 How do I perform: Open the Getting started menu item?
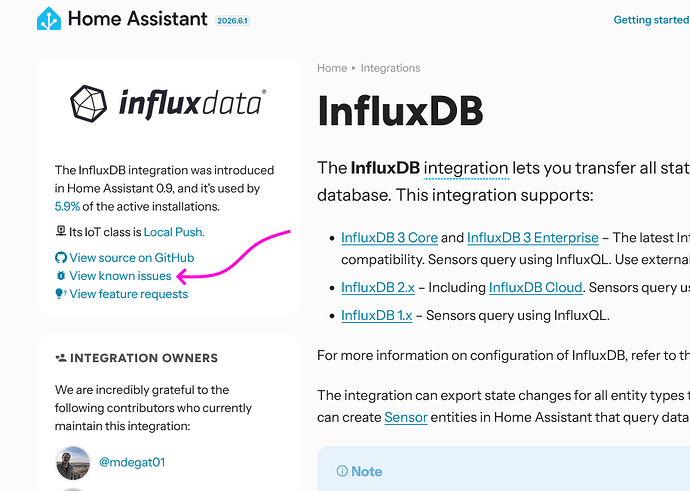(x=651, y=20)
